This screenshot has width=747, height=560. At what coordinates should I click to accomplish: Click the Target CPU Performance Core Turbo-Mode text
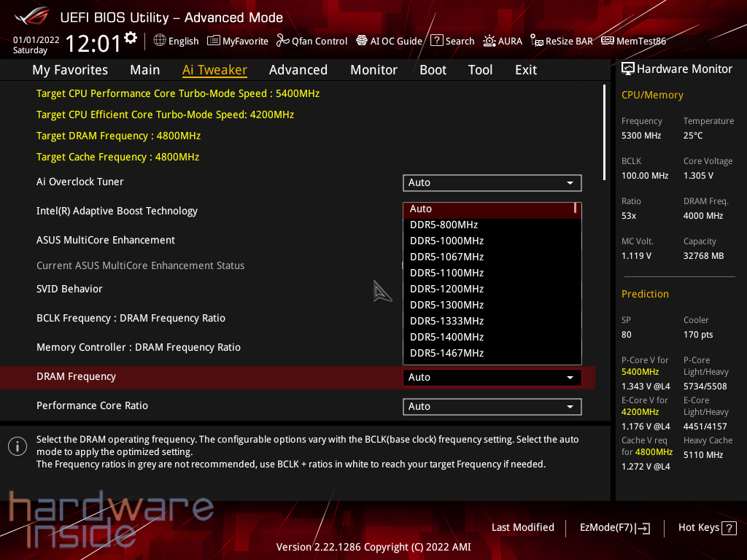[178, 94]
